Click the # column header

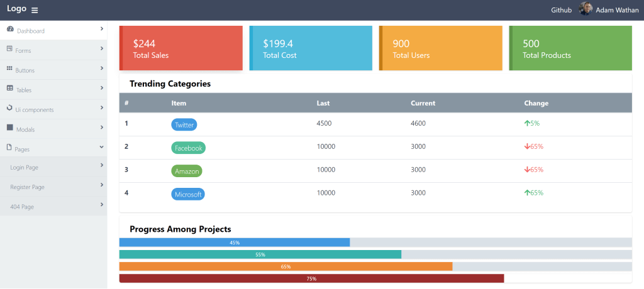126,103
